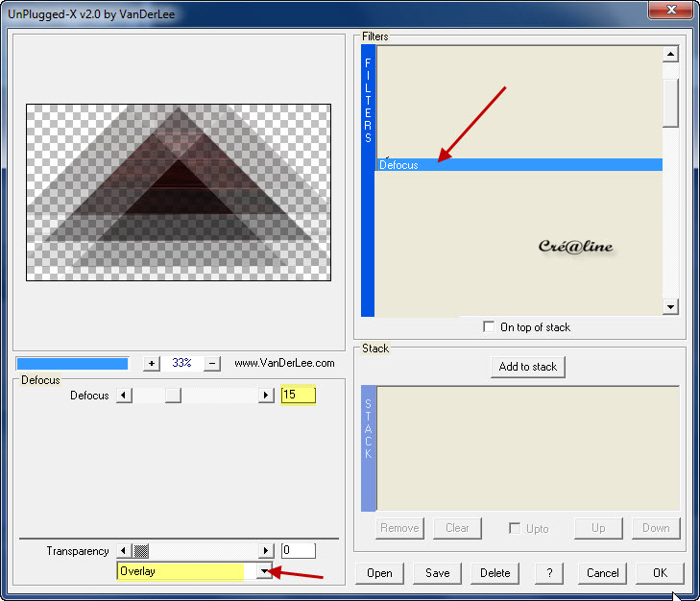Click the Transparency slider right arrow

click(x=266, y=551)
